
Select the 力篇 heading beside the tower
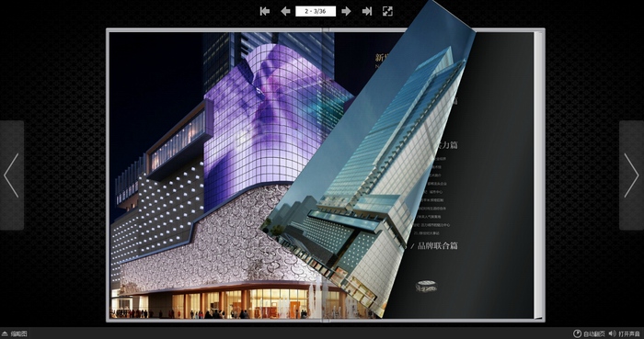tap(449, 145)
